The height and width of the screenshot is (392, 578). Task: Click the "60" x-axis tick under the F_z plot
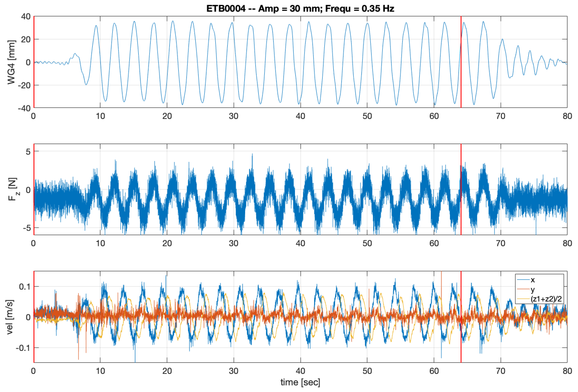pos(434,243)
